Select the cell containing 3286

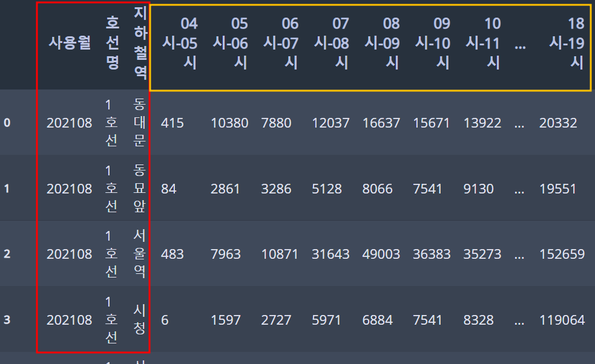point(276,189)
